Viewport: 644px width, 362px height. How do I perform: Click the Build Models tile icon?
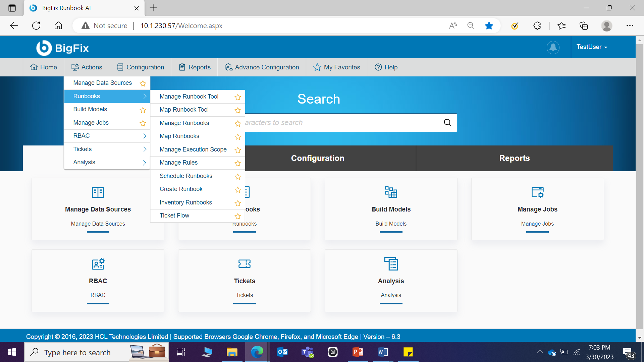point(391,192)
